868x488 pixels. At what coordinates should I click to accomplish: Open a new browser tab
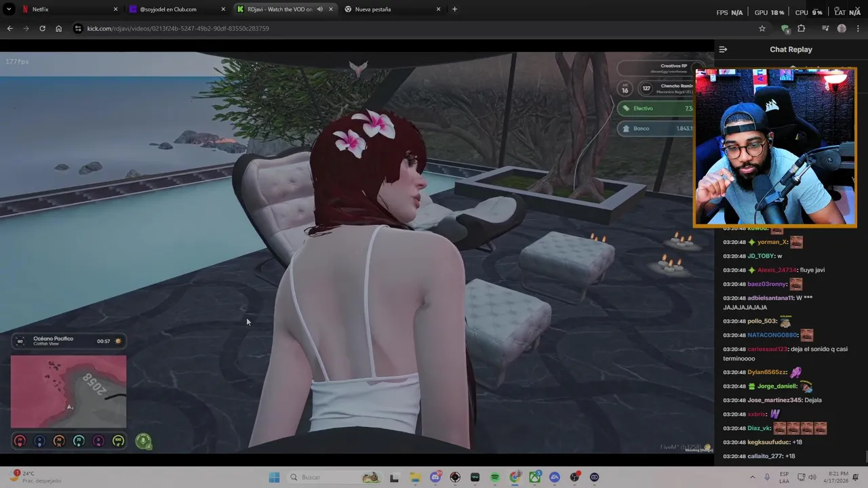(x=454, y=9)
